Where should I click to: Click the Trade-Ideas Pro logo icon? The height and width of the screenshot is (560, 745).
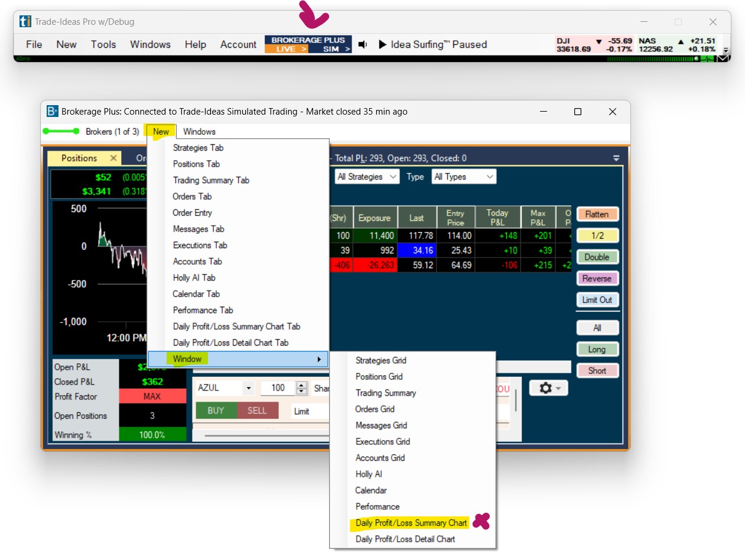click(25, 22)
